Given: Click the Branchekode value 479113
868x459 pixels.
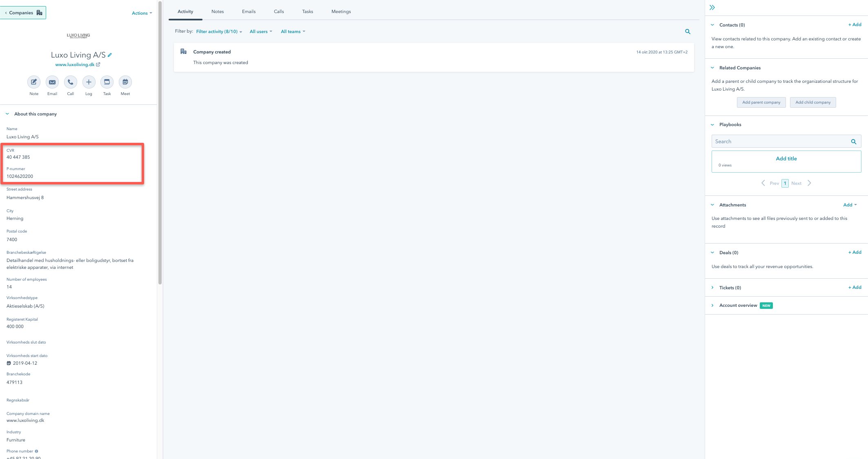Looking at the screenshot, I should point(14,382).
